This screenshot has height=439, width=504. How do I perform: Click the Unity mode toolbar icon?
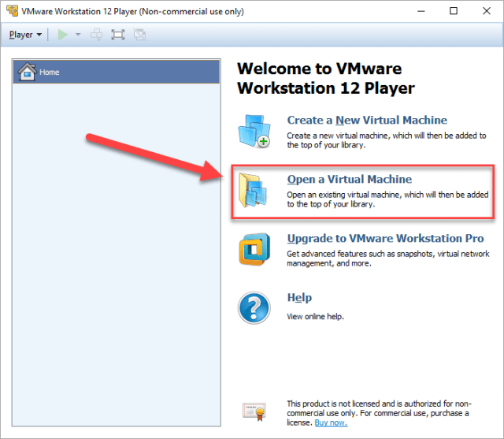tap(140, 35)
